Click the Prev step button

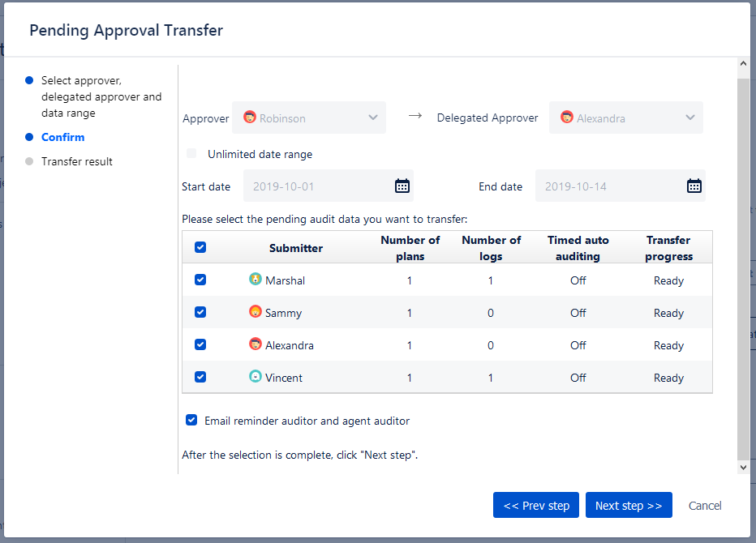coord(536,505)
